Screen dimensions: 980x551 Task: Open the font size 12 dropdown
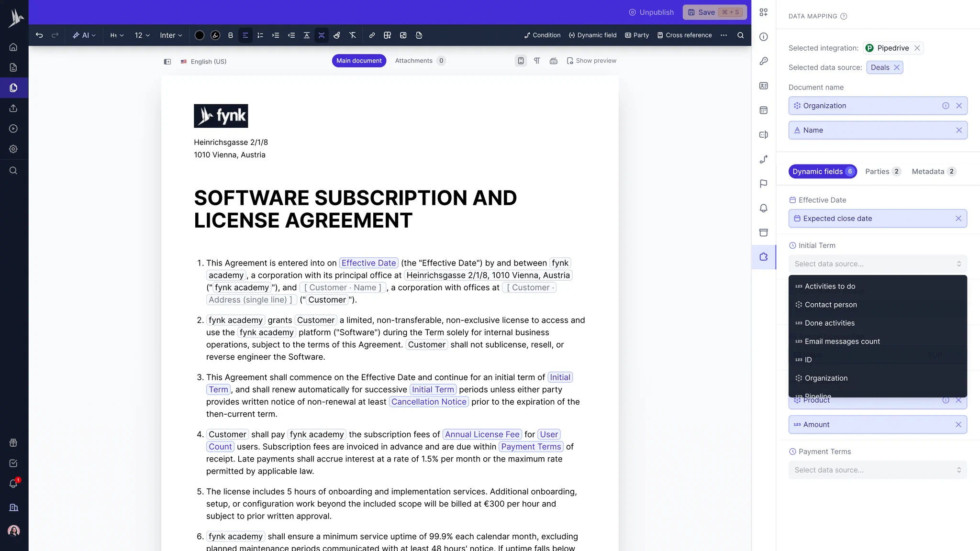point(142,35)
